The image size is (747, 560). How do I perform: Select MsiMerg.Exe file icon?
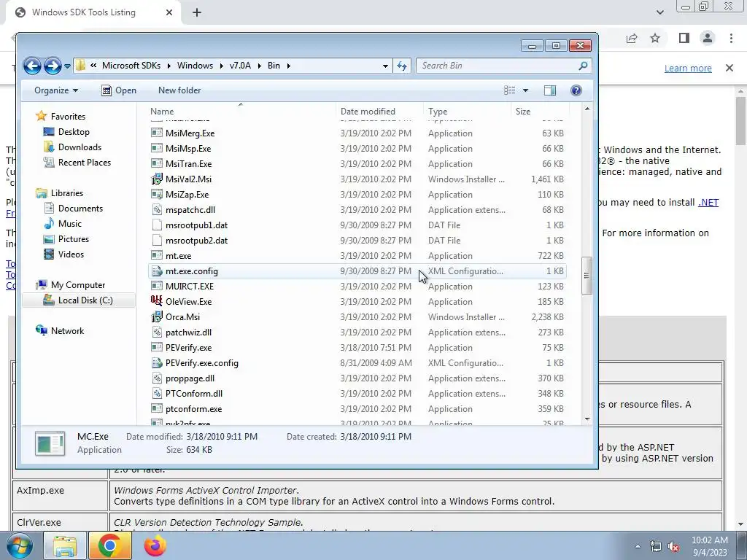(156, 133)
